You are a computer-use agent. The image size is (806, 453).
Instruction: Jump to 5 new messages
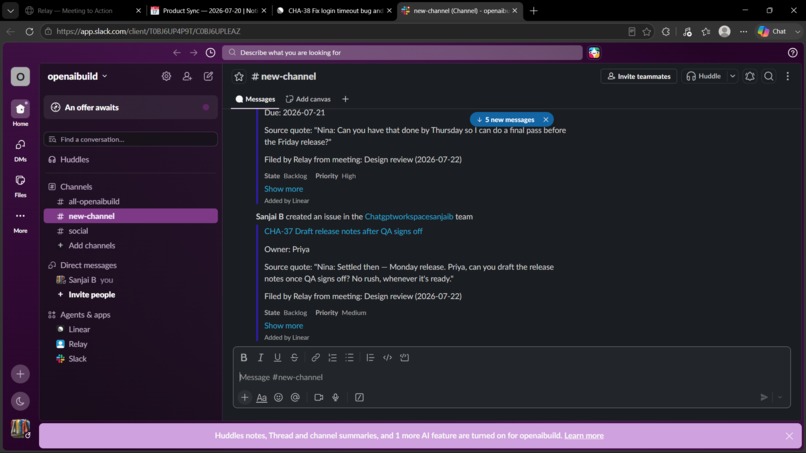pyautogui.click(x=506, y=119)
